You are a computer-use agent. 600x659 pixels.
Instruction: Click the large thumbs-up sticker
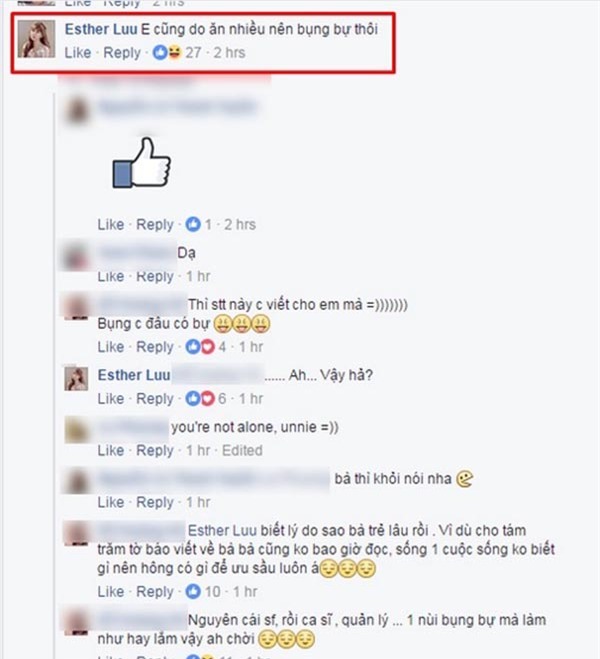tap(141, 163)
